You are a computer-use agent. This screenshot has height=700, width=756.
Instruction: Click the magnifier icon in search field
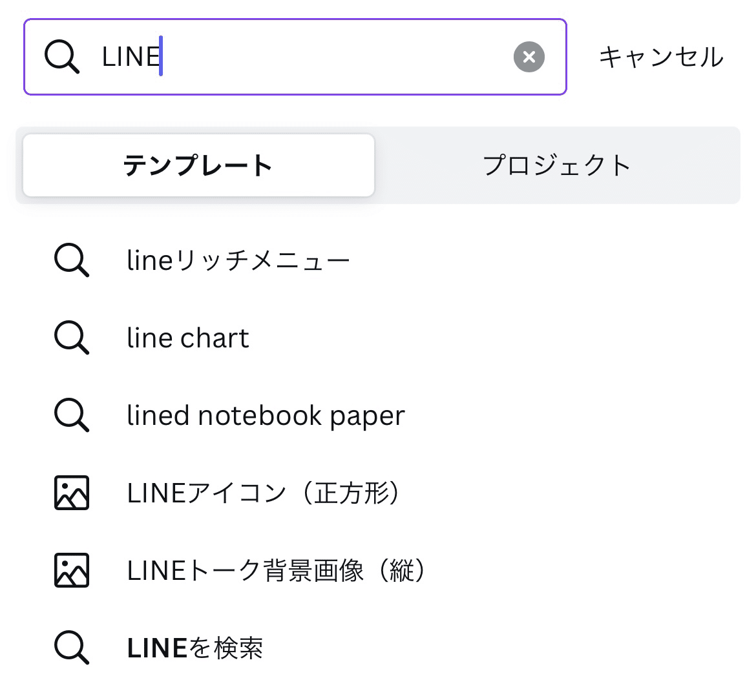pos(62,57)
